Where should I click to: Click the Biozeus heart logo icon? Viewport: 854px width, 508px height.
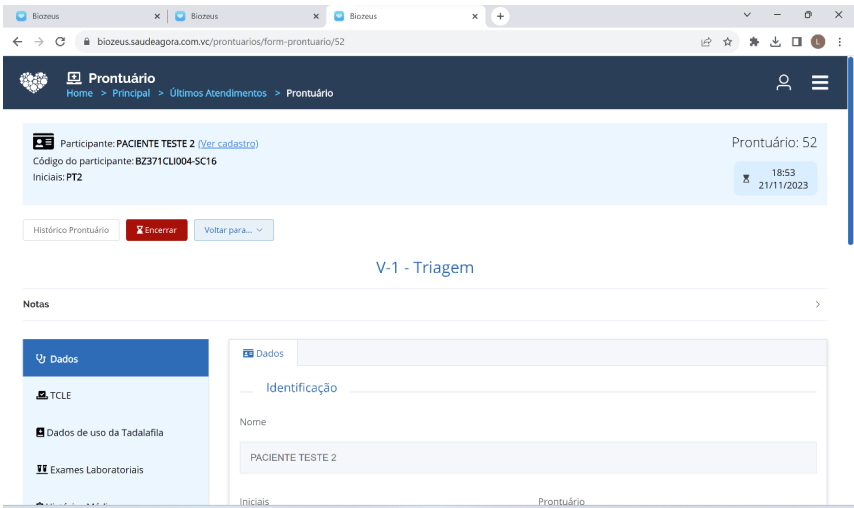33,83
